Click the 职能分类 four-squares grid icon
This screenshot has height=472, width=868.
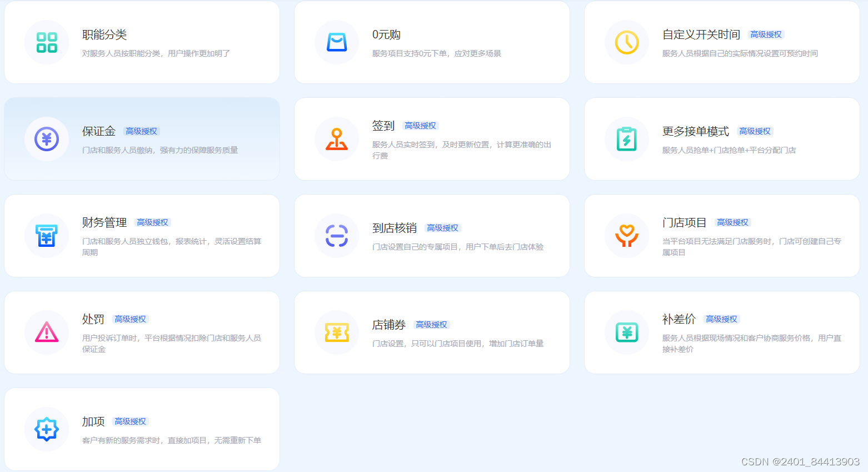click(47, 42)
